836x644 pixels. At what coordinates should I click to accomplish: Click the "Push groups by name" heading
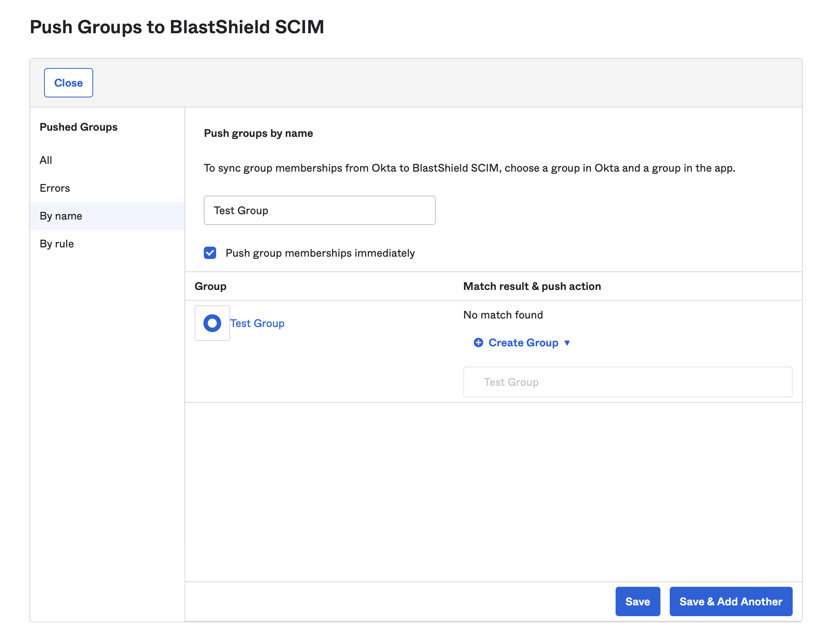point(258,133)
